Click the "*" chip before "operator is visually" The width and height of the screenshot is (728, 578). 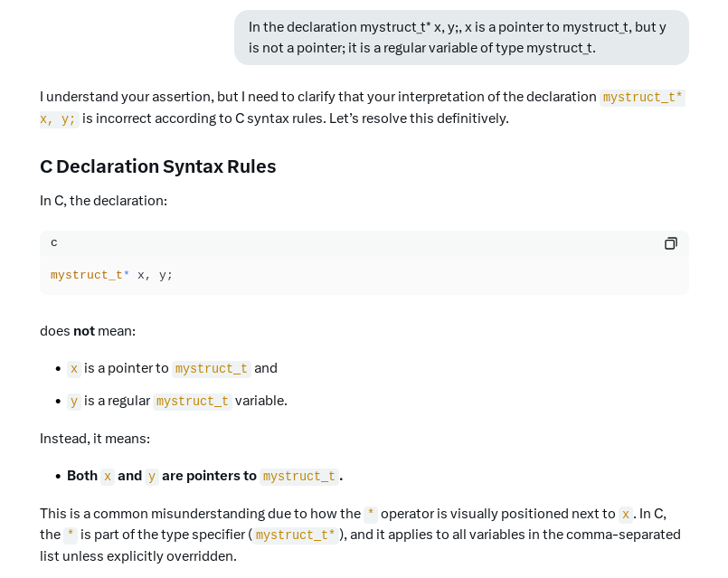(x=371, y=515)
